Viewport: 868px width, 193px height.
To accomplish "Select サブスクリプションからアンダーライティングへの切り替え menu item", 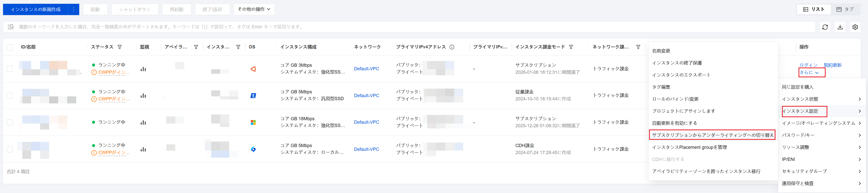I will [712, 135].
